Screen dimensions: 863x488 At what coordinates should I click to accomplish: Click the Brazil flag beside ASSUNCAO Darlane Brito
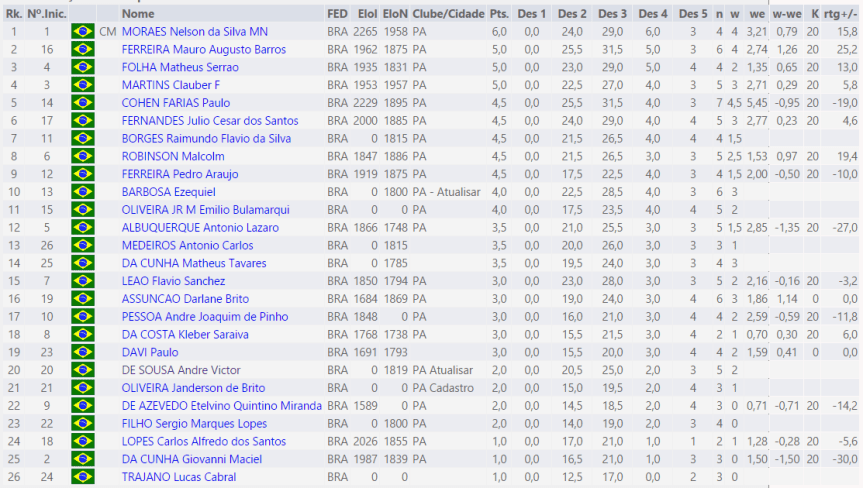(83, 299)
